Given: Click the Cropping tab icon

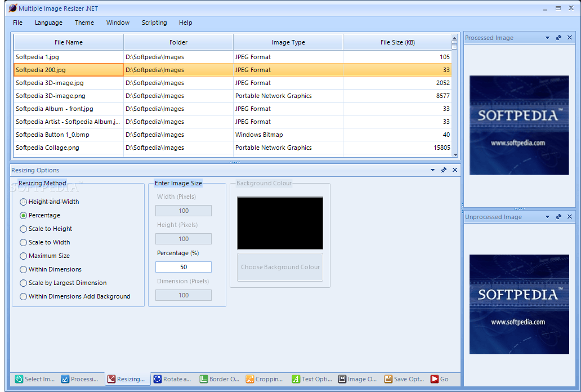Looking at the screenshot, I should pyautogui.click(x=250, y=378).
